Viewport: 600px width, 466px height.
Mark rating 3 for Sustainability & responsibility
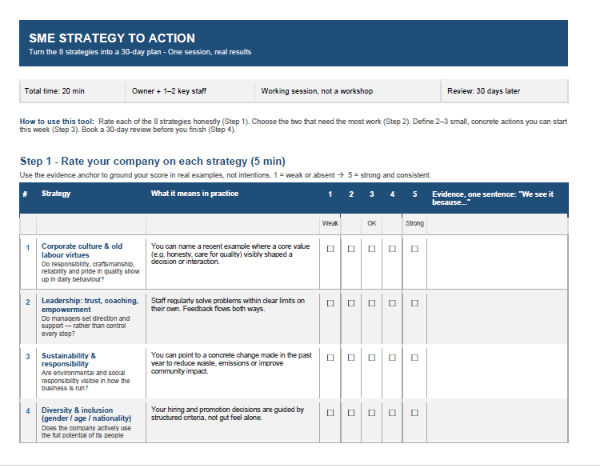[x=372, y=357]
